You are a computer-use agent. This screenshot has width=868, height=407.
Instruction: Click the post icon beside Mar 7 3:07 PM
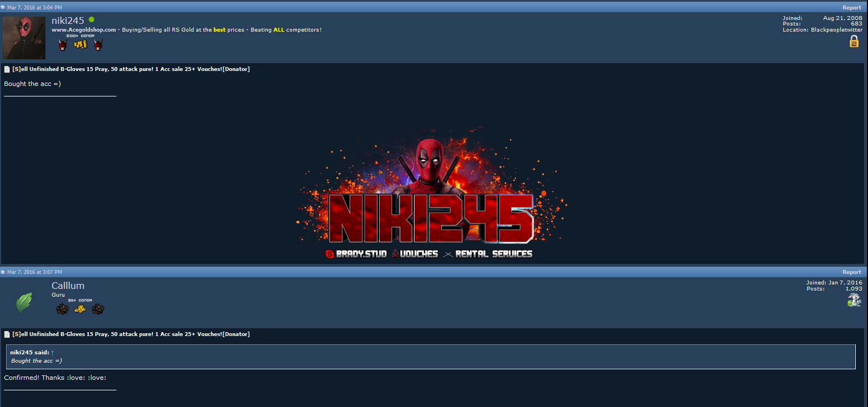[3, 272]
